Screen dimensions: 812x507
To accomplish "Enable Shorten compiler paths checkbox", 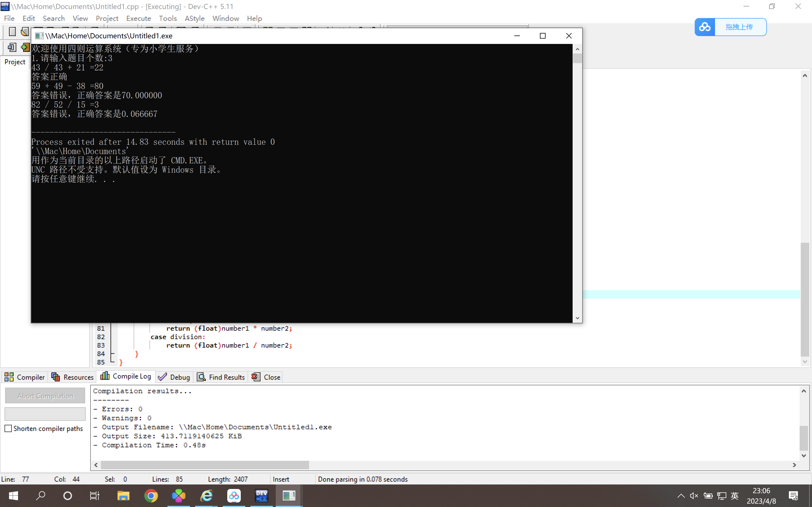I will coord(8,428).
